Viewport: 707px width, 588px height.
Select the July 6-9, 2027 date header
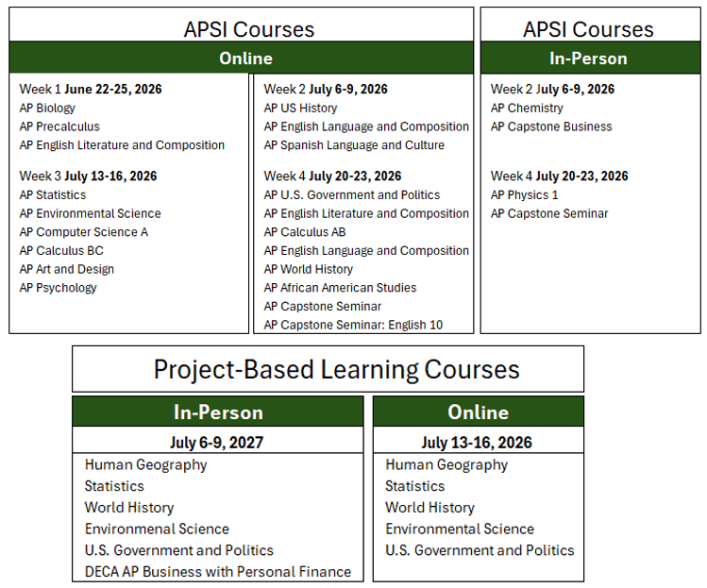click(218, 443)
